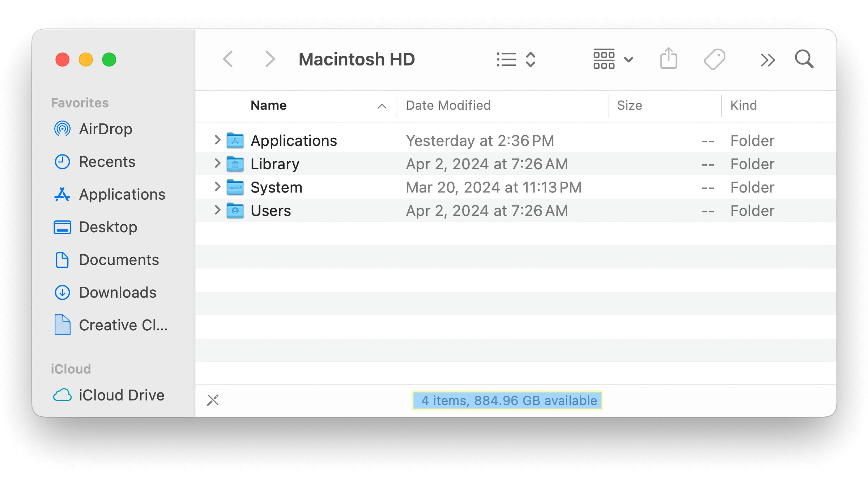868x488 pixels.
Task: Switch sorting to the Date Modified column
Action: point(447,105)
